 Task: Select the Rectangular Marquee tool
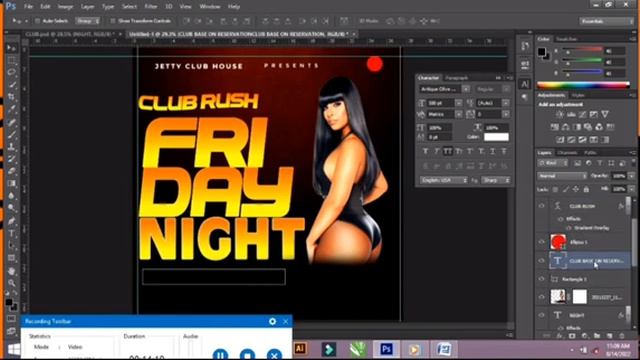point(11,60)
